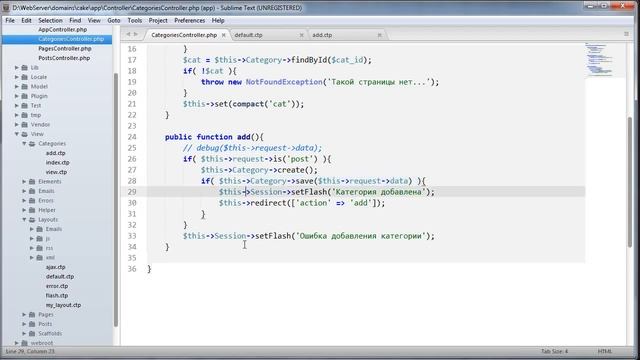Collapse the View folder
This screenshot has width=640, height=360.
(x=17, y=134)
